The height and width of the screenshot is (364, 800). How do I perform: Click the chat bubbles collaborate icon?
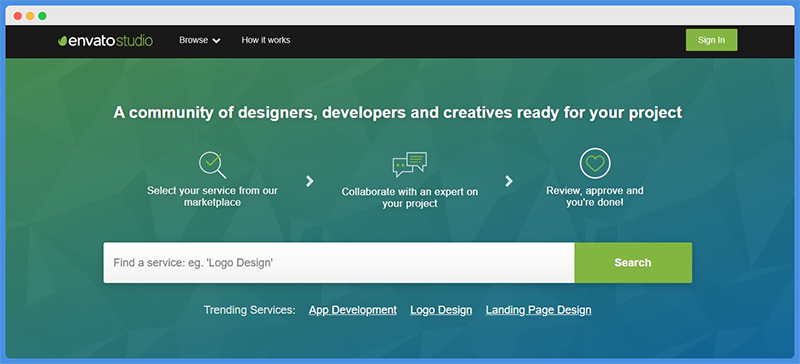pos(410,164)
